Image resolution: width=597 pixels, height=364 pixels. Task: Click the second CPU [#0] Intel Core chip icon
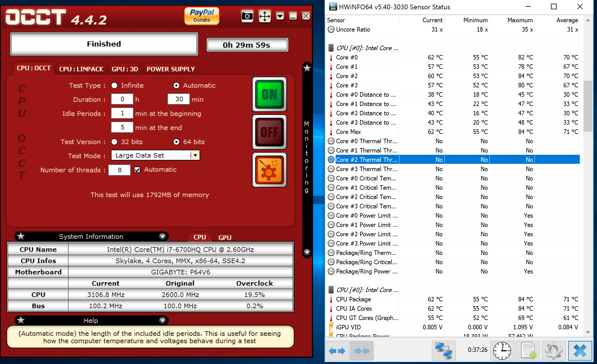point(331,290)
